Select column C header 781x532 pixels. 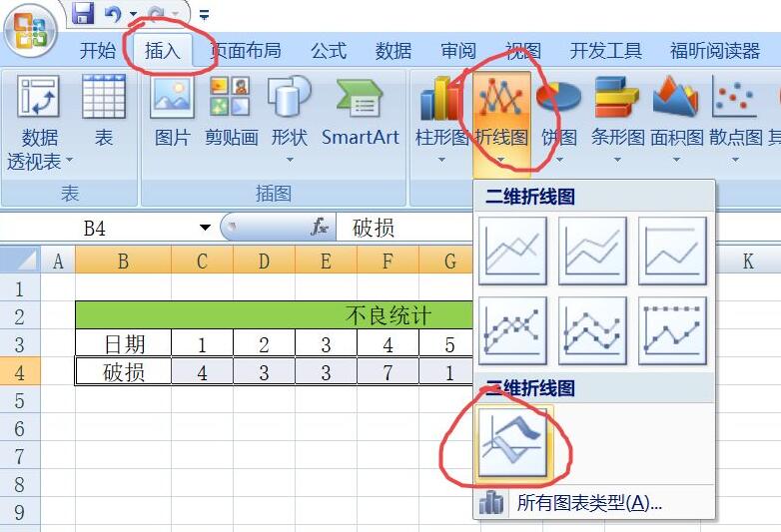click(202, 261)
